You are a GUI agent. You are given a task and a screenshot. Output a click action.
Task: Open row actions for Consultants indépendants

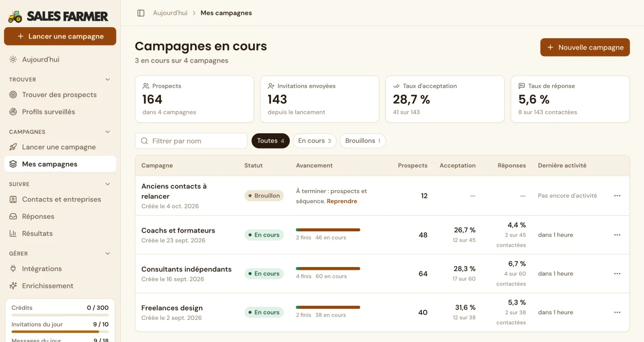(617, 274)
